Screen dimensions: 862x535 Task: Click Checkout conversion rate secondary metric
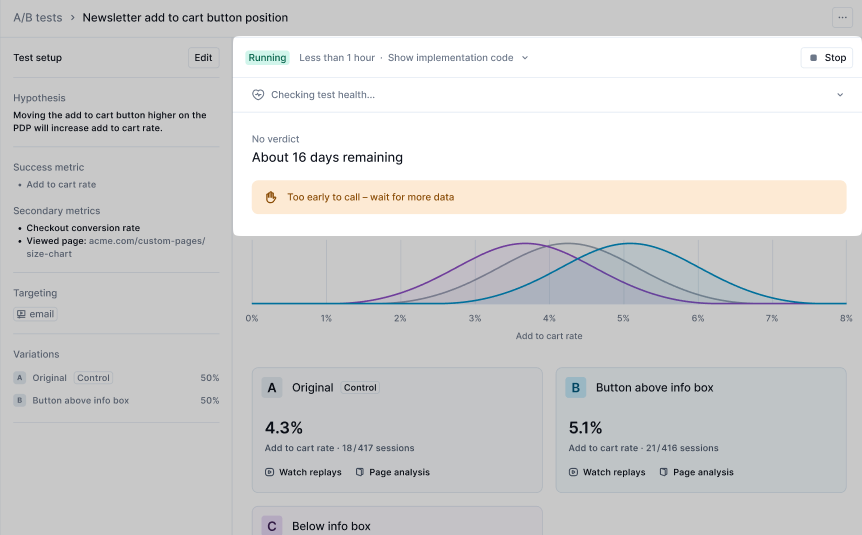click(x=83, y=228)
